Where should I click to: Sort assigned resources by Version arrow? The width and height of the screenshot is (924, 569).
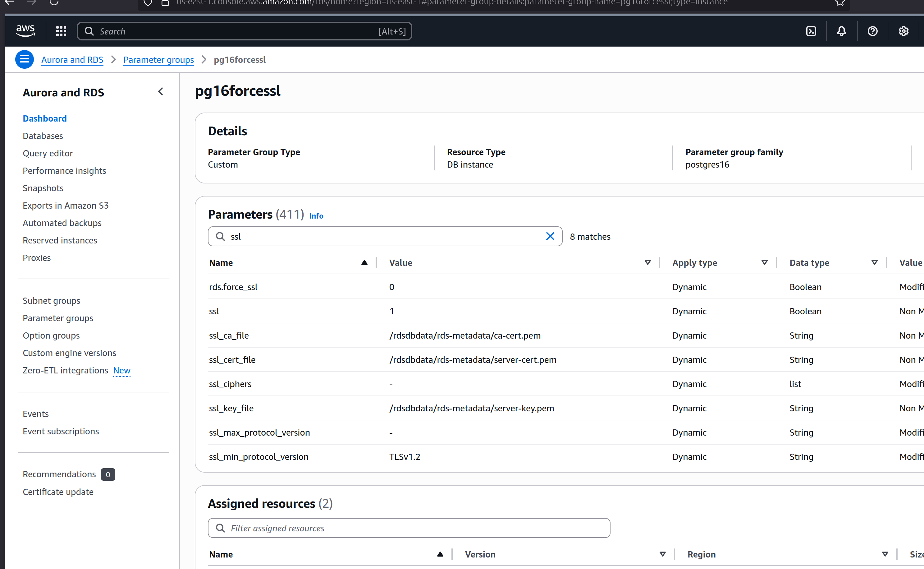point(662,554)
